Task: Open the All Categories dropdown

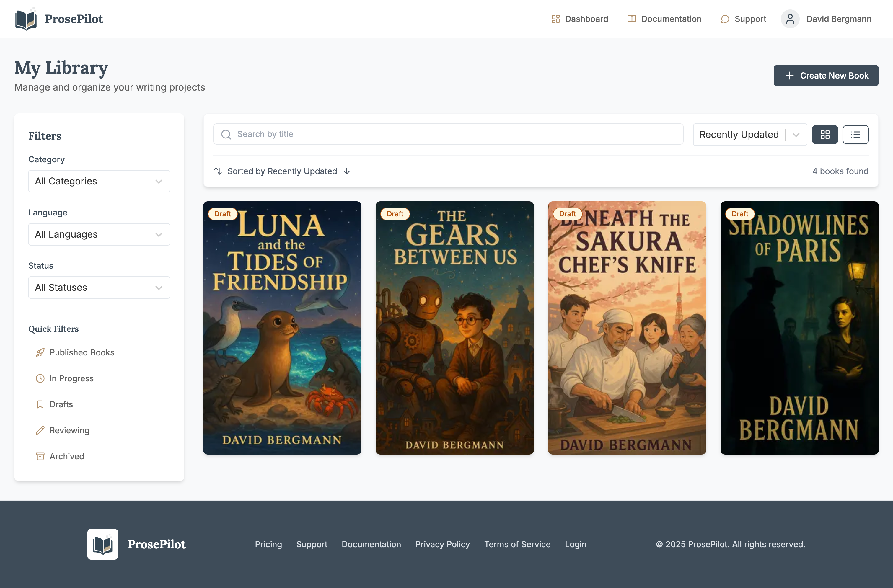Action: pyautogui.click(x=99, y=182)
